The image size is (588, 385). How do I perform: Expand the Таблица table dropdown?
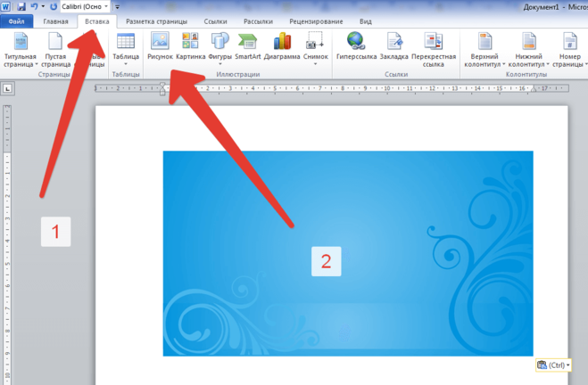pyautogui.click(x=126, y=50)
